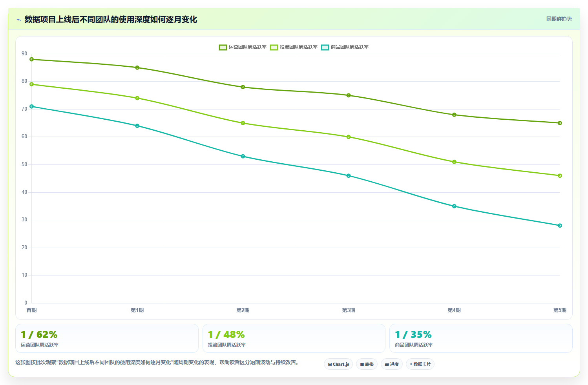This screenshot has width=588, height=385.
Task: Click the 同期群趋势 label in the header
Action: point(559,19)
